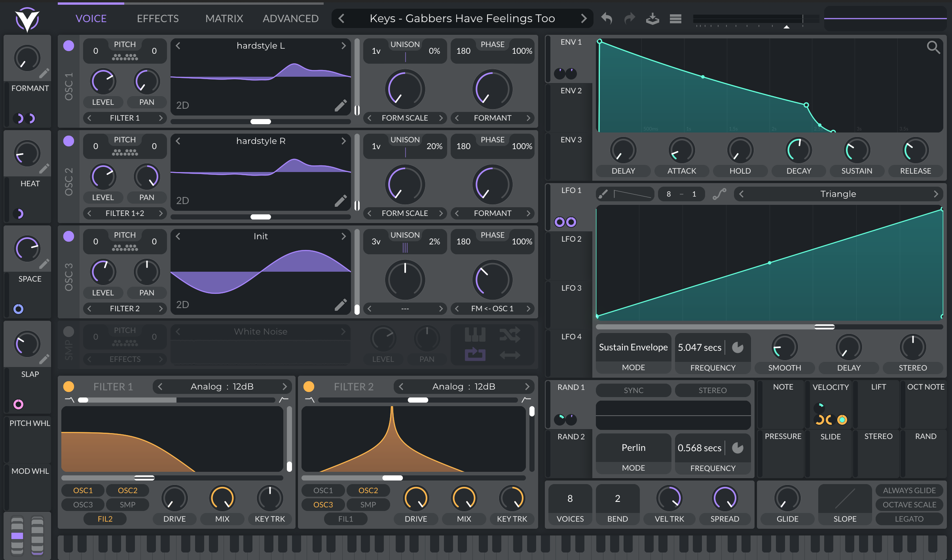This screenshot has width=952, height=560.
Task: Toggle OSC3 input on FILTER 1
Action: [x=83, y=505]
